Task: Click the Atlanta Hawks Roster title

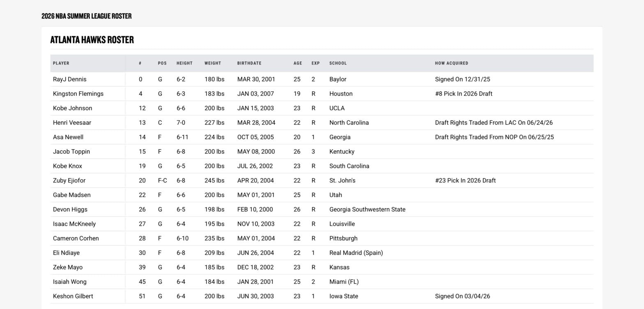Action: coord(92,40)
